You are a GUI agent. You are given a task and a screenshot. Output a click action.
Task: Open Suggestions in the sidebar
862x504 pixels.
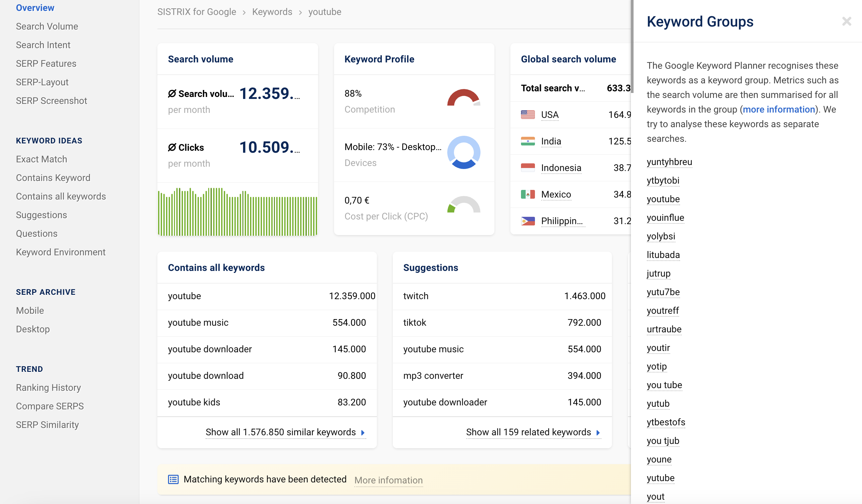42,215
